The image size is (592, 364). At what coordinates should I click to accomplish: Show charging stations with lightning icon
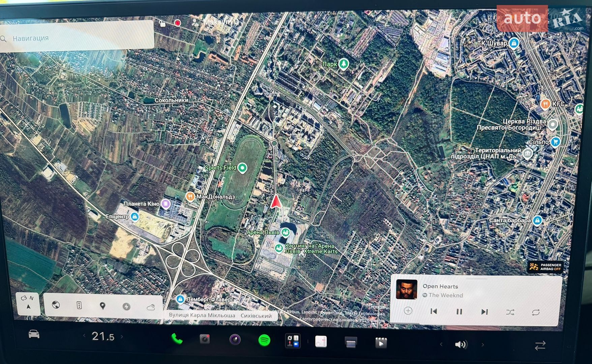coord(126,306)
